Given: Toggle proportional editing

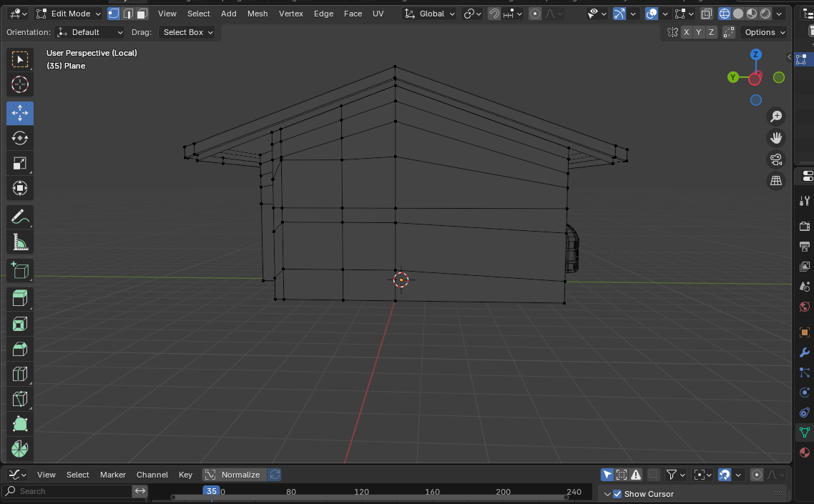Looking at the screenshot, I should (535, 14).
